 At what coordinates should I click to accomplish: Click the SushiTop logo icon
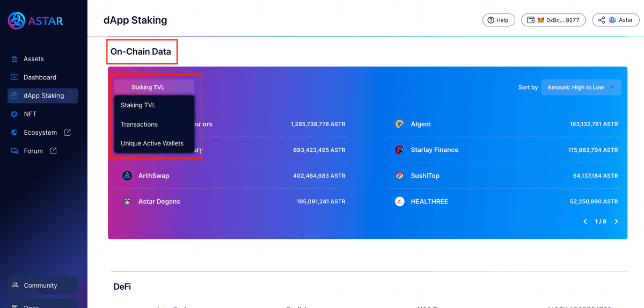coord(399,176)
